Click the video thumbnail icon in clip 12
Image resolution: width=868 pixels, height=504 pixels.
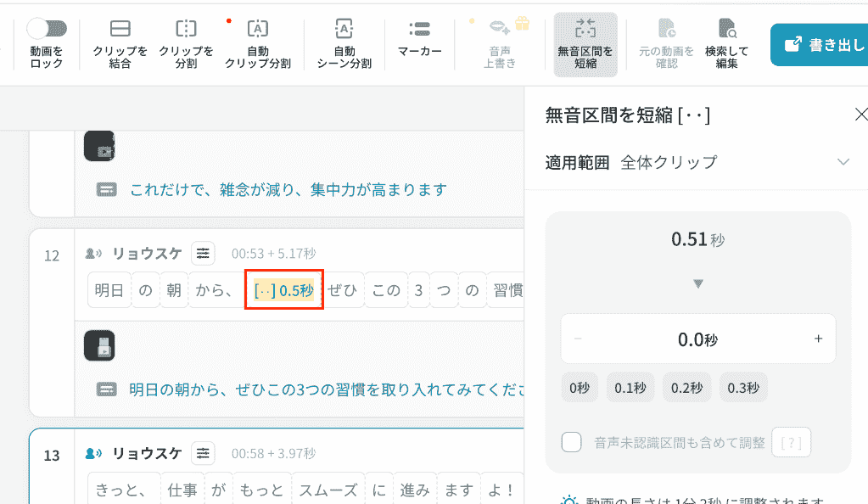99,345
